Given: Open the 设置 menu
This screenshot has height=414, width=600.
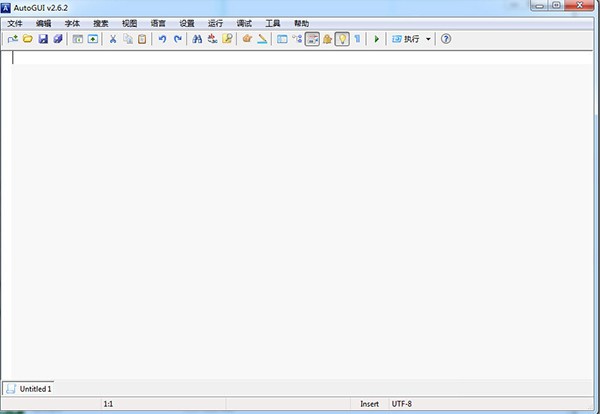Looking at the screenshot, I should coord(187,22).
